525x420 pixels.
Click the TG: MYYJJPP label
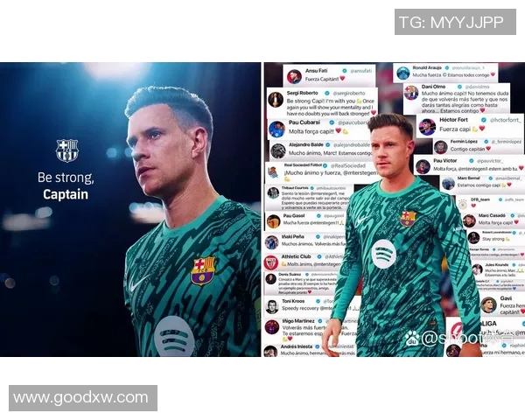coord(455,22)
